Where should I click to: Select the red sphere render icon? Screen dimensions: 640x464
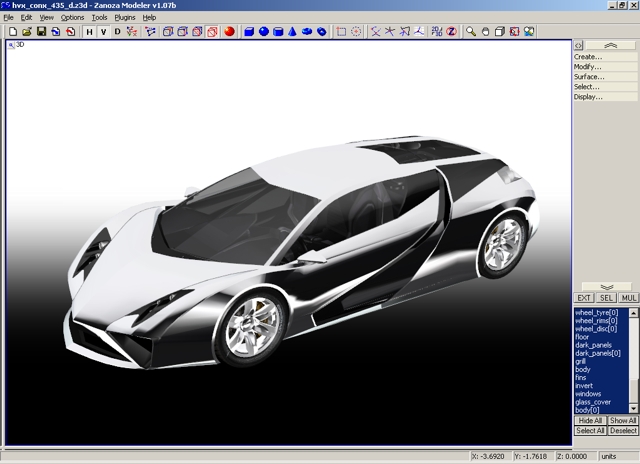tap(229, 32)
